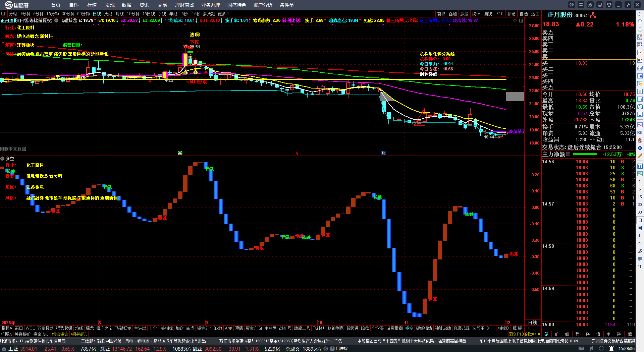The image size is (644, 352).
Task: Click the left arrow icon in right sidebar
Action: [x=640, y=14]
